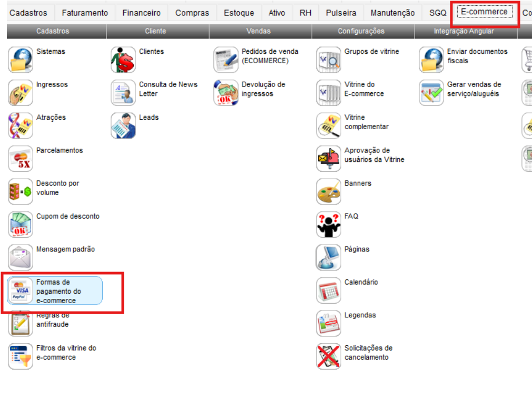
Task: Select the RH tab
Action: (x=306, y=13)
